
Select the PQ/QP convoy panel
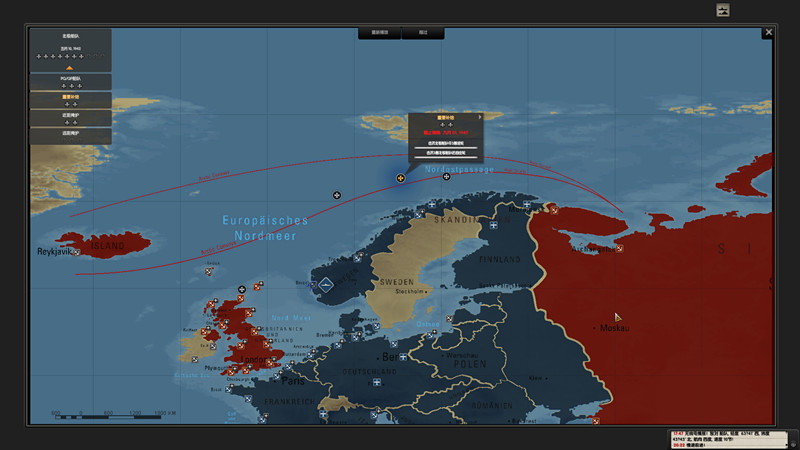(x=70, y=82)
